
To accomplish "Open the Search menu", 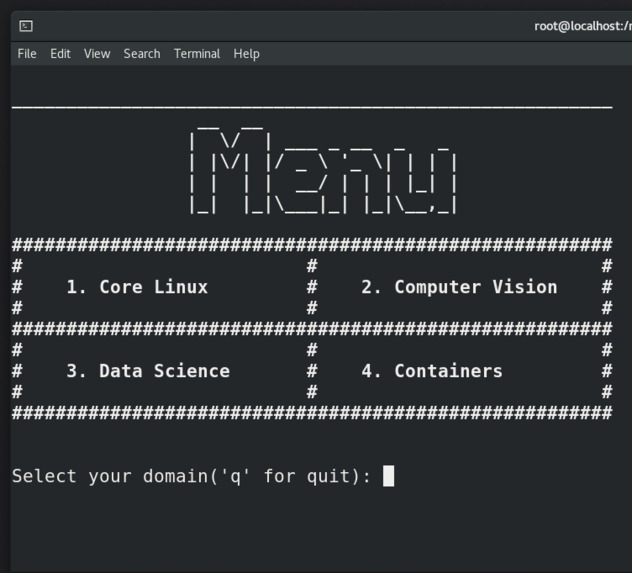I will tap(142, 54).
